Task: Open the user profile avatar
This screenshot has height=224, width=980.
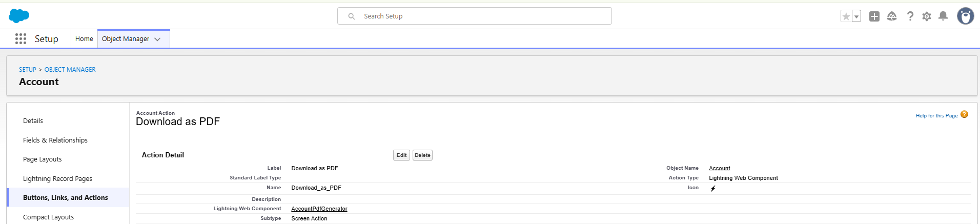Action: click(x=965, y=16)
